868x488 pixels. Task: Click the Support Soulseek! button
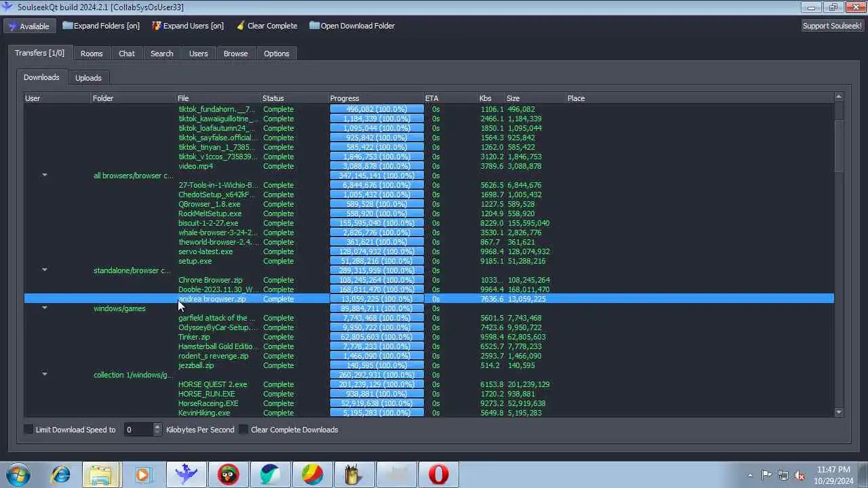tap(832, 26)
